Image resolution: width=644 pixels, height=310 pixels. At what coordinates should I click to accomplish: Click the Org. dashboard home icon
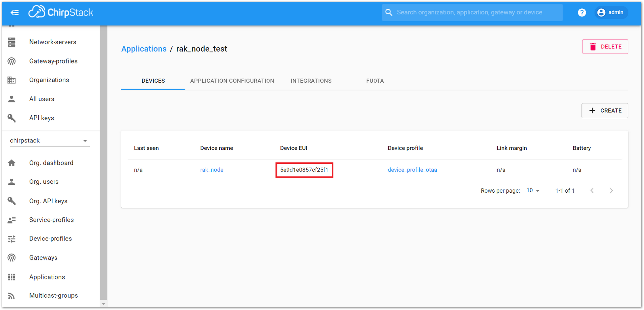point(12,163)
